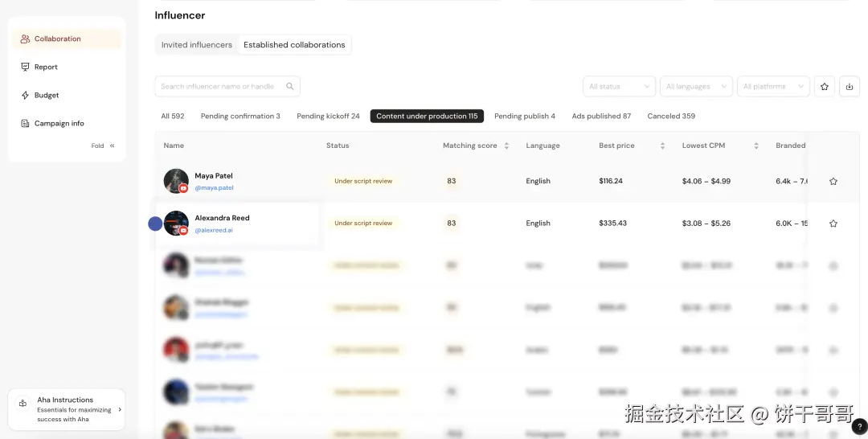This screenshot has width=868, height=439.
Task: Open the @alexreed.ai handle link
Action: click(214, 230)
